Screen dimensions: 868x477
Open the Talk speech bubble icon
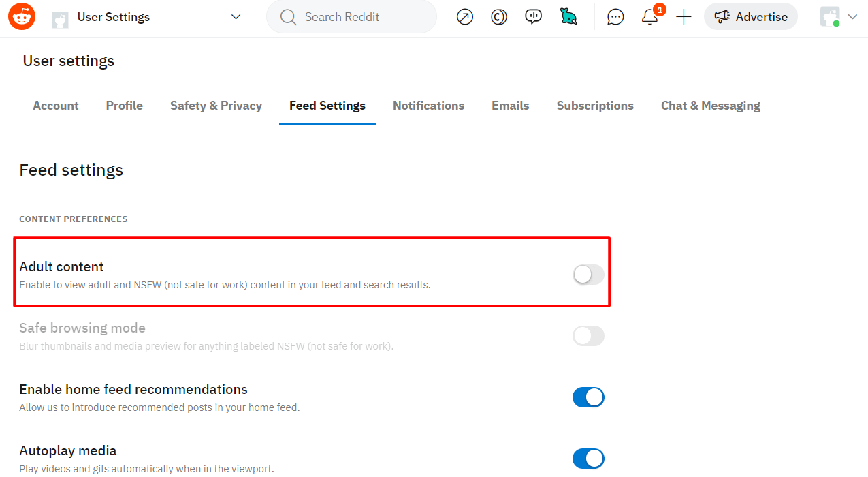click(x=534, y=17)
